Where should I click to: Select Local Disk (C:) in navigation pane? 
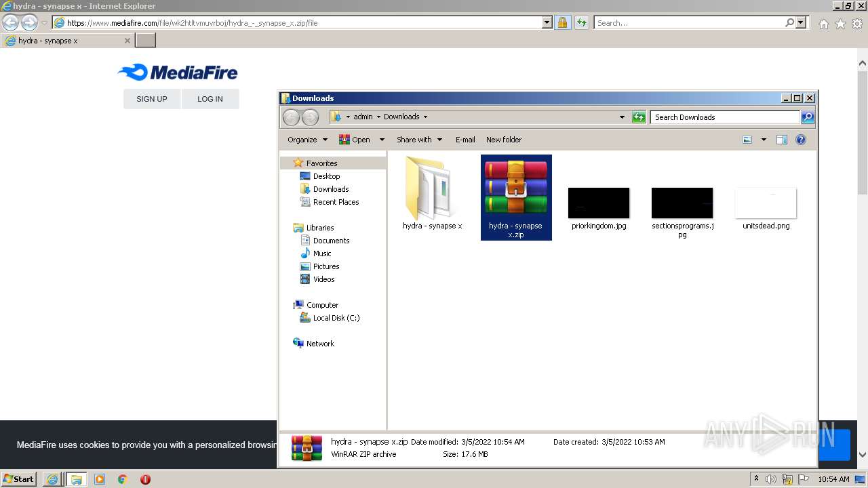(336, 318)
